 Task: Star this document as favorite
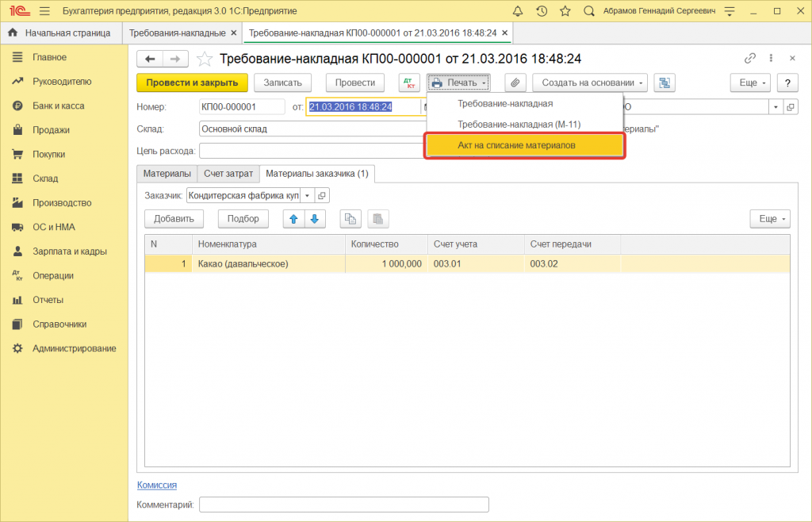pos(205,59)
